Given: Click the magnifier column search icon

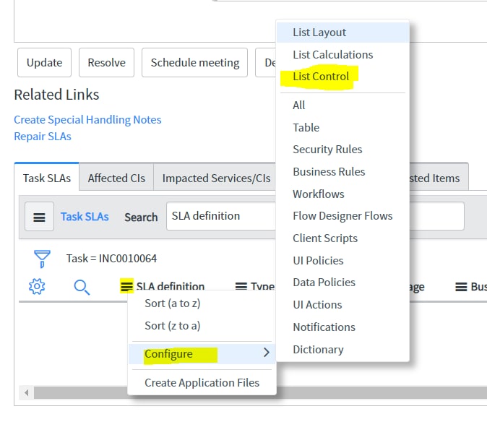Looking at the screenshot, I should pyautogui.click(x=82, y=287).
